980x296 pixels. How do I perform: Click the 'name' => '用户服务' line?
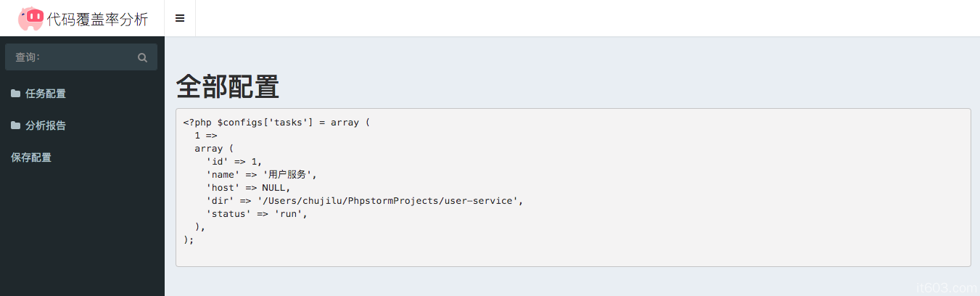click(262, 175)
